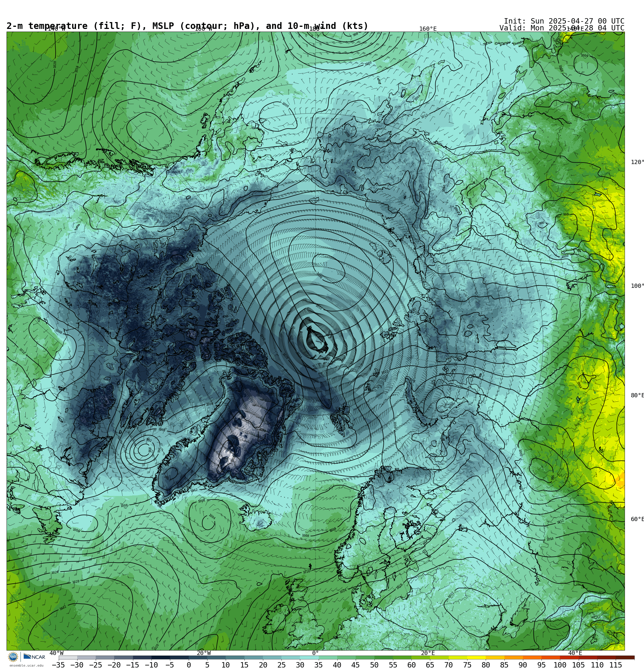Select the map title '2-m temperature (fill; F)...'

pyautogui.click(x=187, y=26)
